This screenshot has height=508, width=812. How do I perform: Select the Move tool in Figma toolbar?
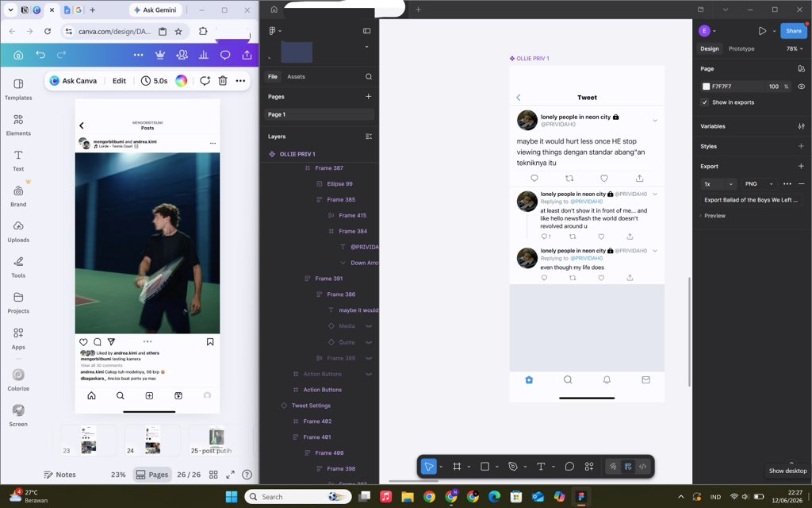(429, 467)
